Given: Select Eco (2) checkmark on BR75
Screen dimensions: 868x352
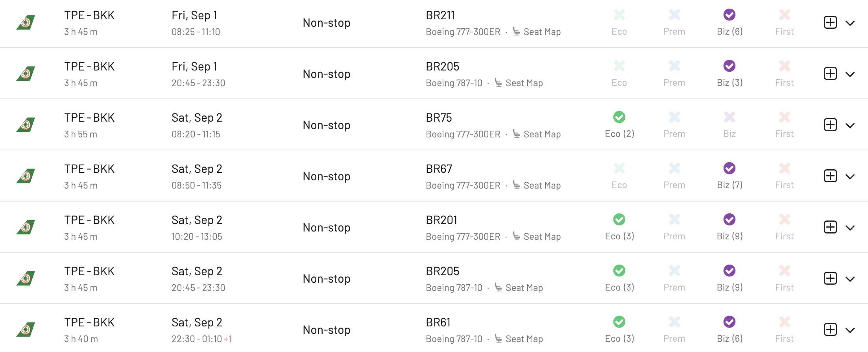Looking at the screenshot, I should [619, 117].
